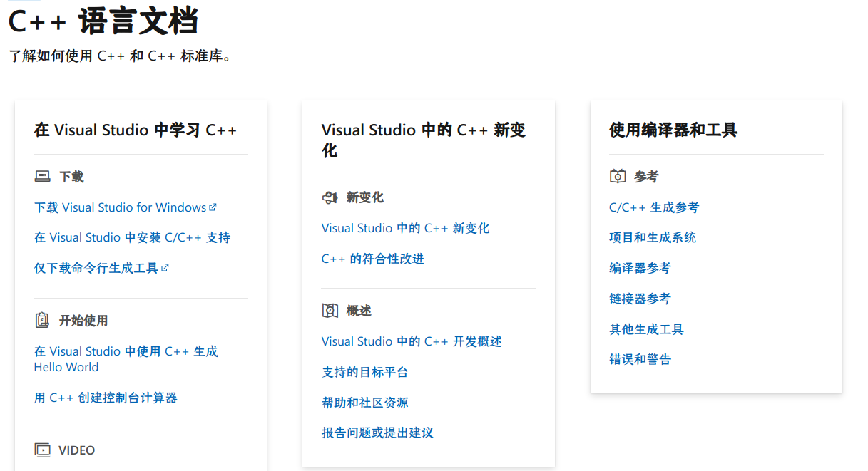Click the 下载 section label
The width and height of the screenshot is (868, 471).
71,177
